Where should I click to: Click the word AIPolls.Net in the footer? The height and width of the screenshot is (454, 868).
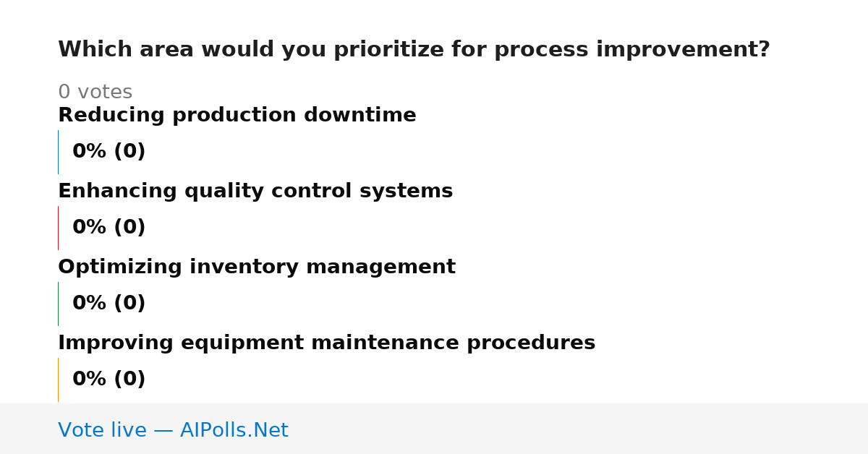click(x=234, y=430)
